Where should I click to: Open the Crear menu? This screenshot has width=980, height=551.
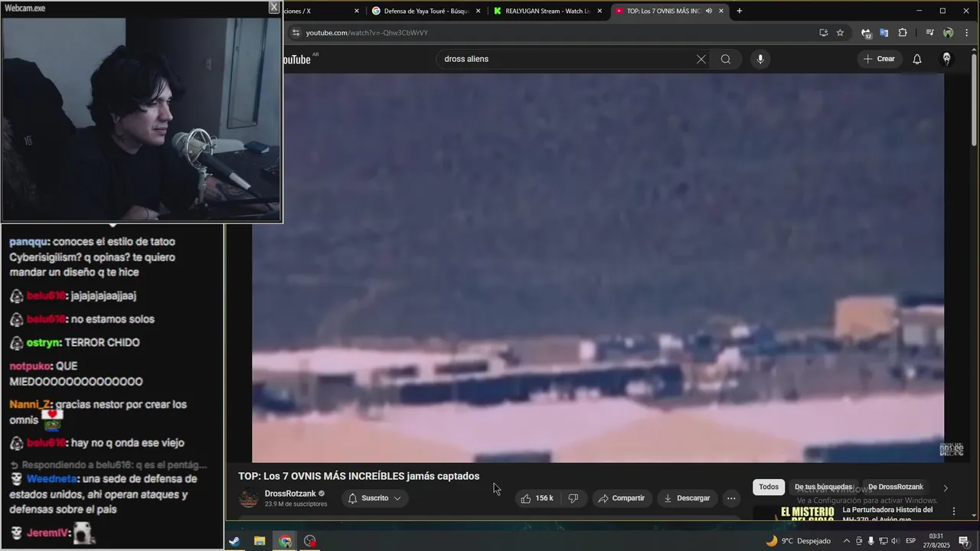tap(879, 59)
